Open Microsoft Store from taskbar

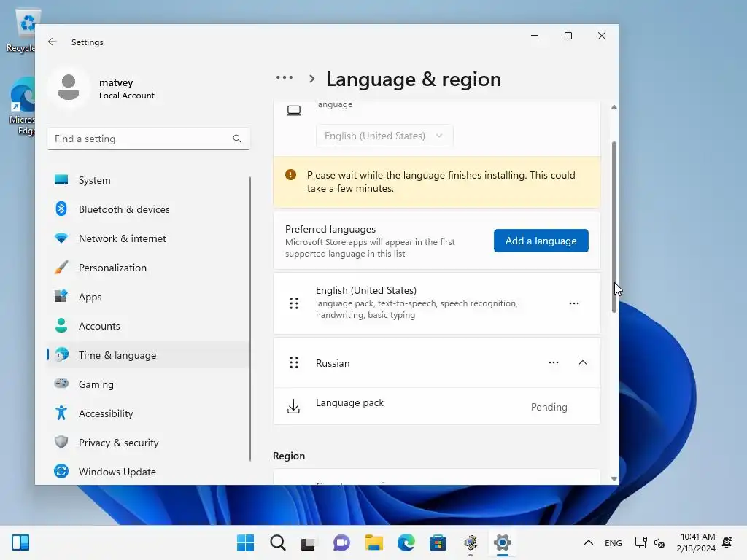point(438,542)
